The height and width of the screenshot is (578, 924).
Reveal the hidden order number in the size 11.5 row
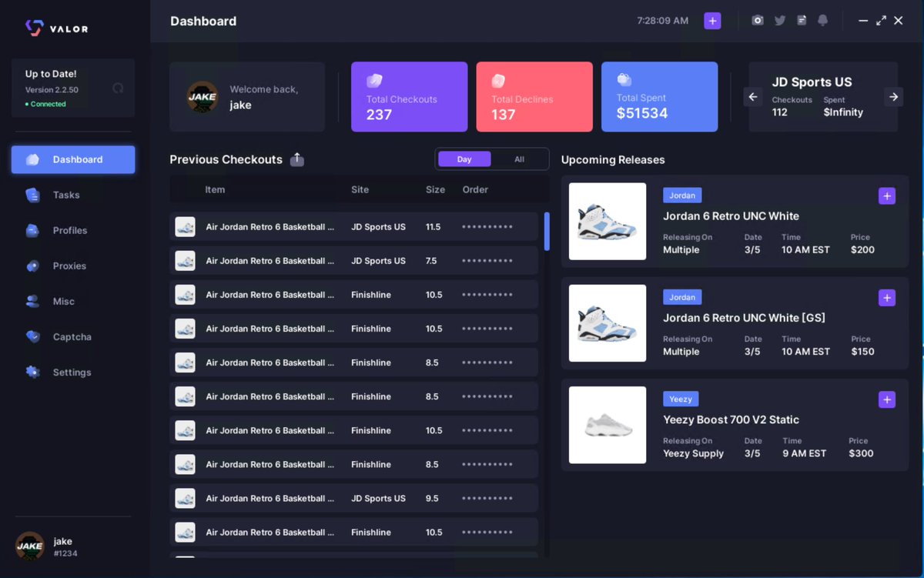click(487, 227)
